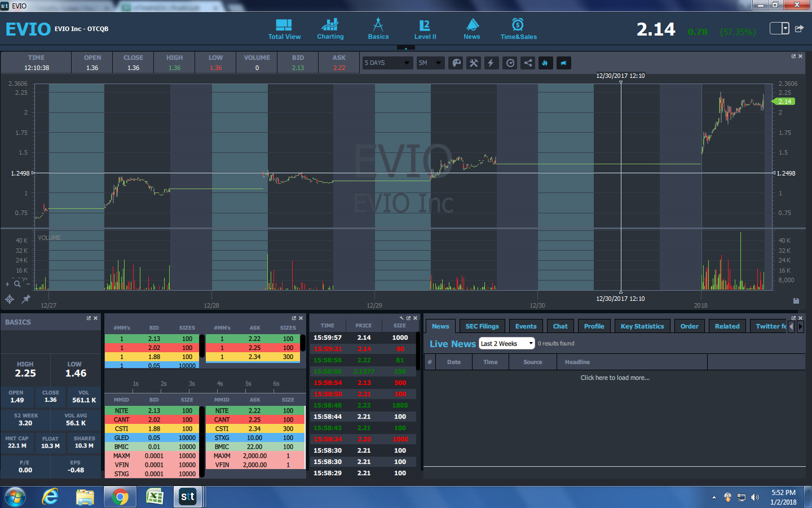Close the chart panel
812x508 pixels.
click(x=801, y=56)
